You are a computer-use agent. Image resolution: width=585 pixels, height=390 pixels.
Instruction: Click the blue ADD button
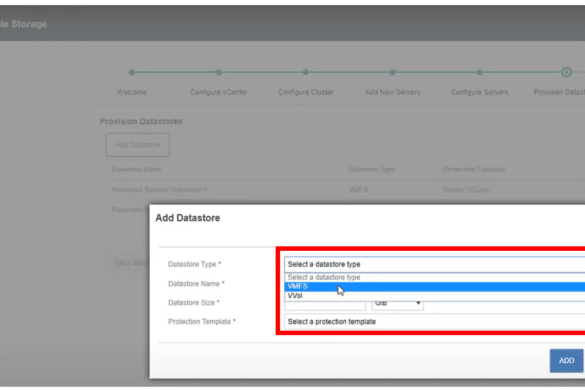(x=566, y=361)
